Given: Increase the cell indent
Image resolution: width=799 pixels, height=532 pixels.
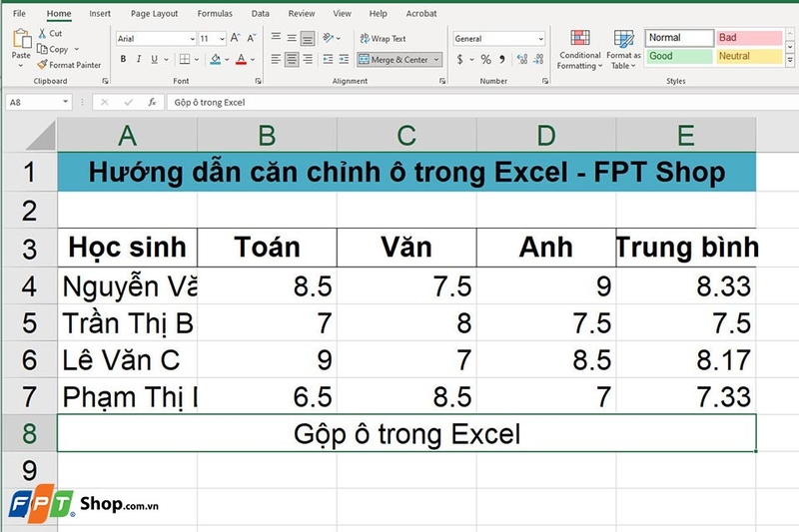Looking at the screenshot, I should click(x=344, y=60).
